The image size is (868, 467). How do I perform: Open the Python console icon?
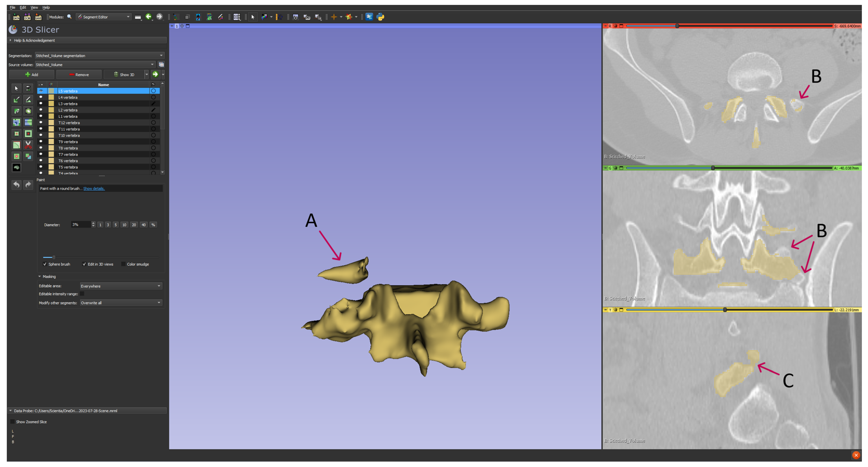pyautogui.click(x=380, y=17)
